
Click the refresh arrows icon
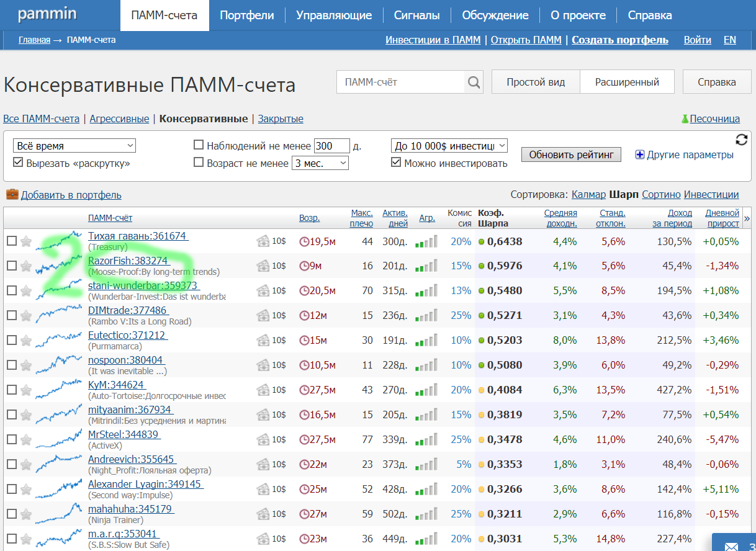[741, 140]
